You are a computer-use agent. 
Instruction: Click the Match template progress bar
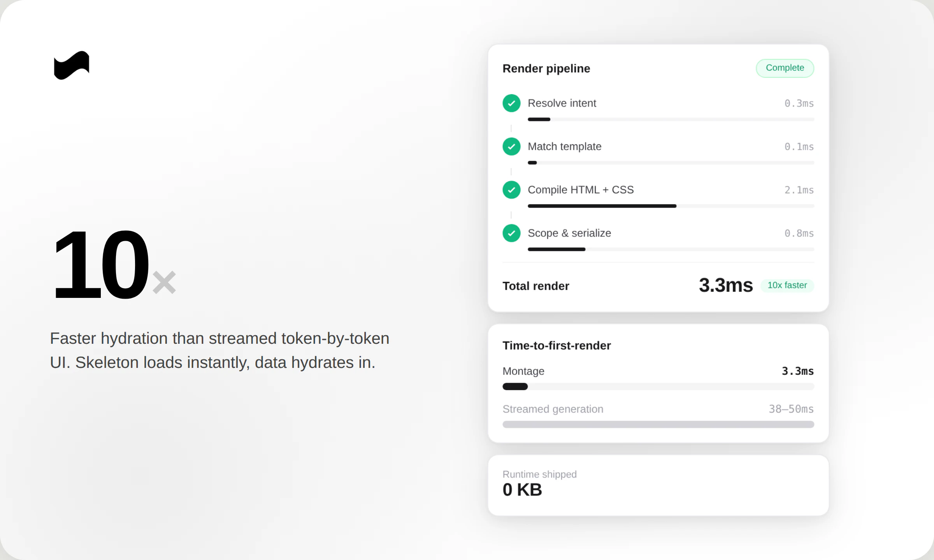[x=671, y=163]
